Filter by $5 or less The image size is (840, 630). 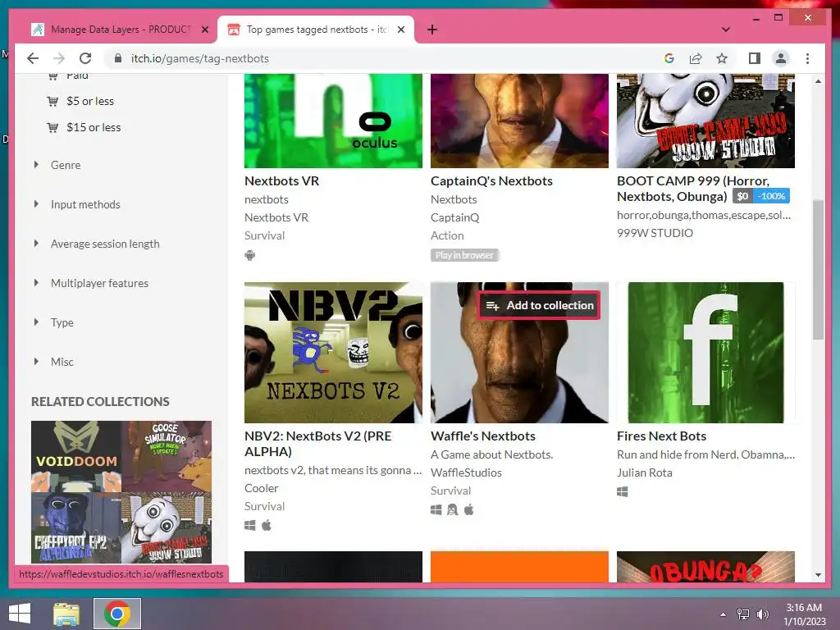[x=90, y=101]
